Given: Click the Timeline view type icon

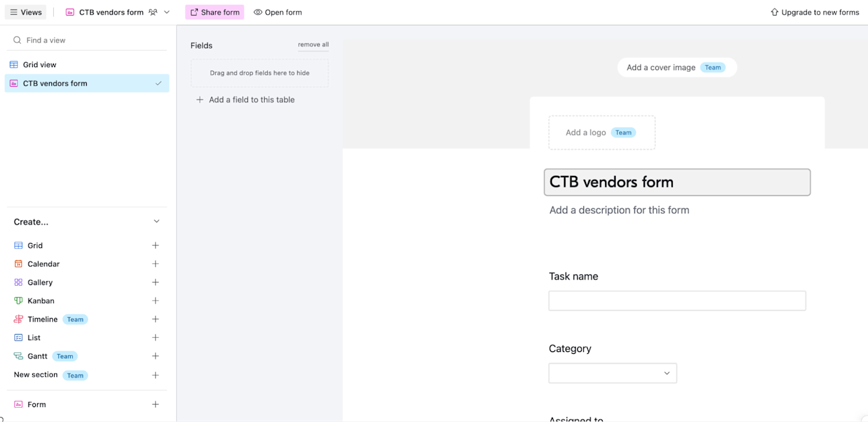Looking at the screenshot, I should pos(19,319).
